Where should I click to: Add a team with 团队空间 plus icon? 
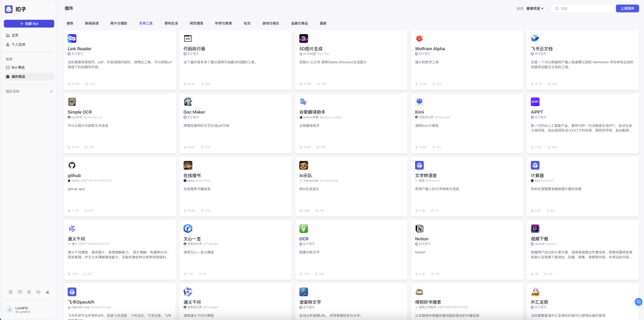[51, 91]
